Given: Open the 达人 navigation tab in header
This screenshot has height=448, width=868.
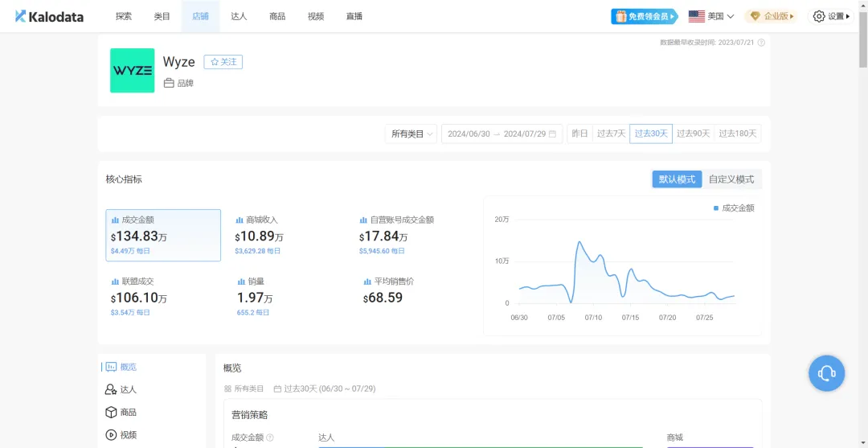Looking at the screenshot, I should click(240, 16).
